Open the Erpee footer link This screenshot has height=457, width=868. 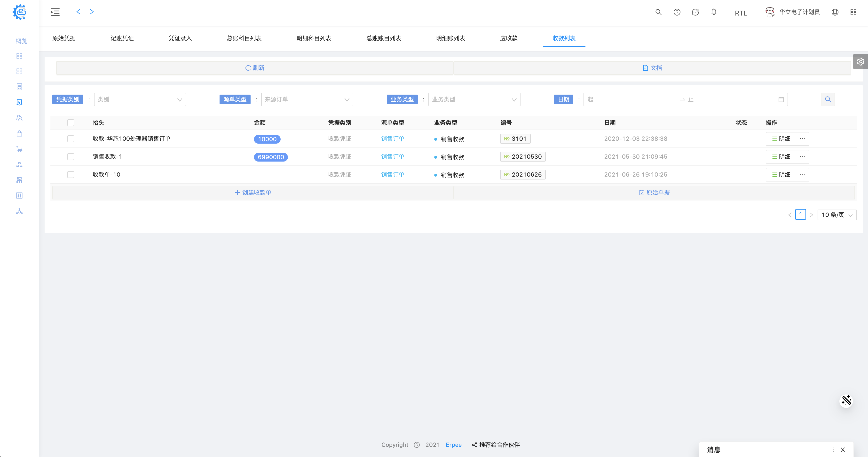pyautogui.click(x=454, y=445)
